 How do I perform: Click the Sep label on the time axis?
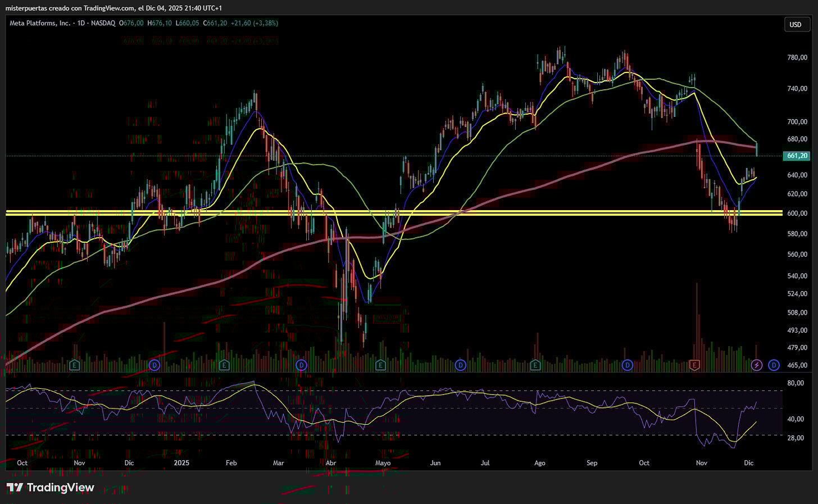point(592,463)
